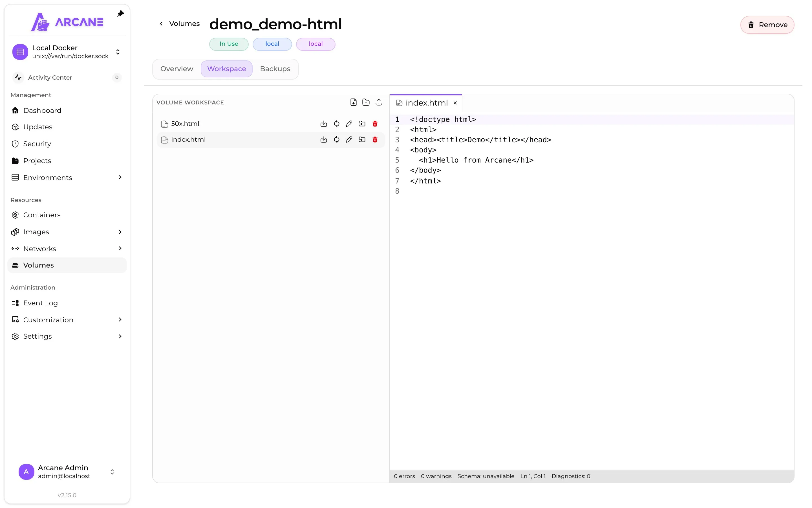
Task: Move 50x.html using the folder-arrow icon
Action: [362, 124]
